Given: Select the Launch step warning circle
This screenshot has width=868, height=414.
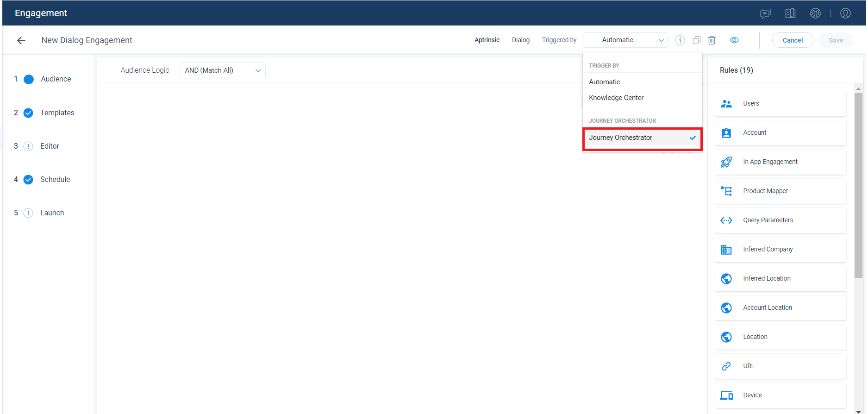Looking at the screenshot, I should 28,213.
